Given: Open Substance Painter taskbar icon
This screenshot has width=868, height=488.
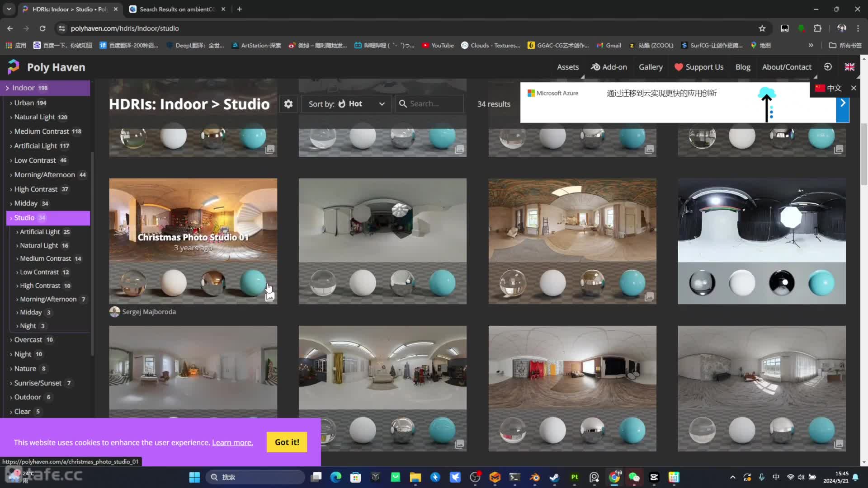Looking at the screenshot, I should 575,477.
